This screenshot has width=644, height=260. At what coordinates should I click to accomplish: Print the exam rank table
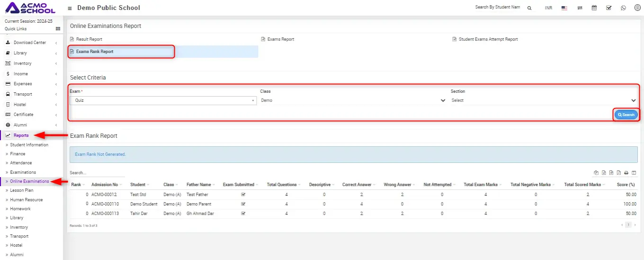coord(626,173)
